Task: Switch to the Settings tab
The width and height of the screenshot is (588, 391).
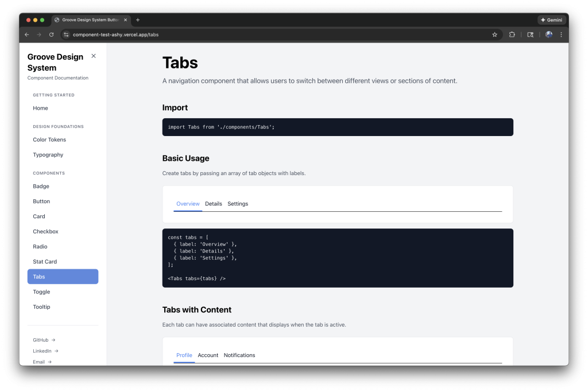Action: click(x=238, y=204)
